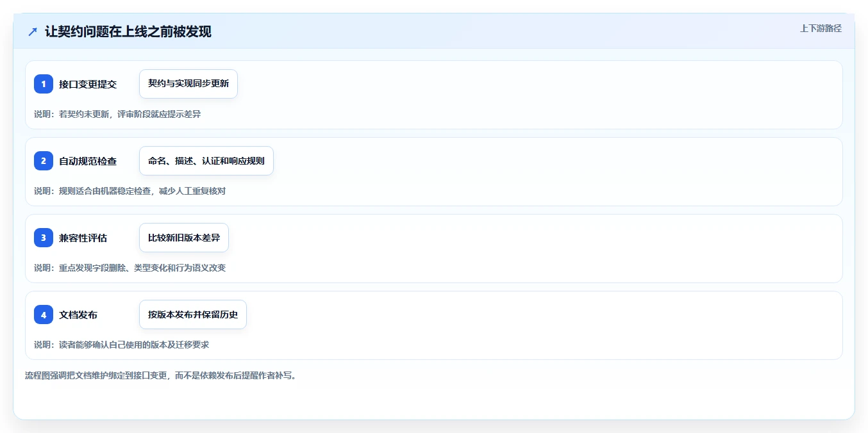Image resolution: width=868 pixels, height=433 pixels.
Task: Click the note 规则适合由机器稳定检查
Action: click(x=105, y=191)
